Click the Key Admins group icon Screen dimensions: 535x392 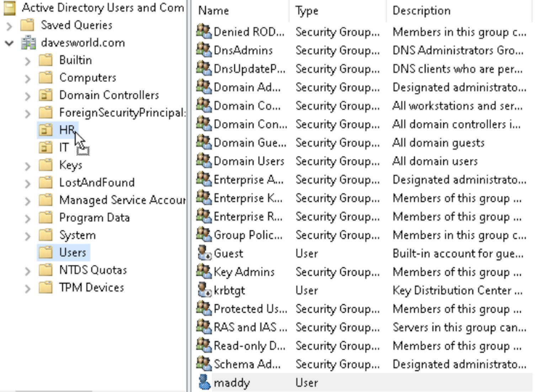[204, 272]
